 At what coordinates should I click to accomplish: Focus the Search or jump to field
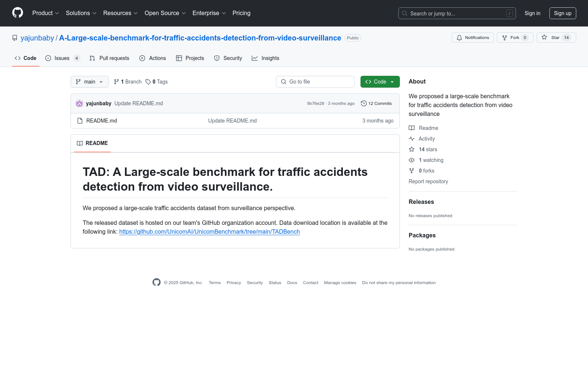tap(457, 13)
